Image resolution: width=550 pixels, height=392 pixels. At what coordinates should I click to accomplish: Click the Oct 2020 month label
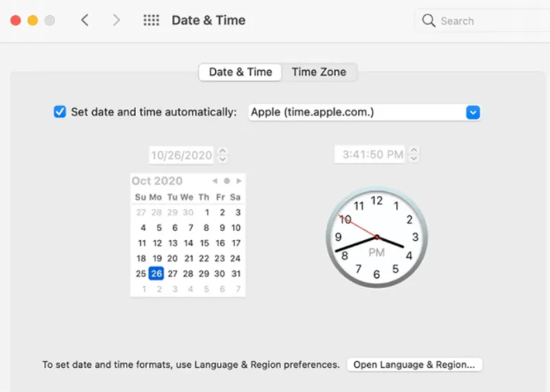click(x=157, y=181)
